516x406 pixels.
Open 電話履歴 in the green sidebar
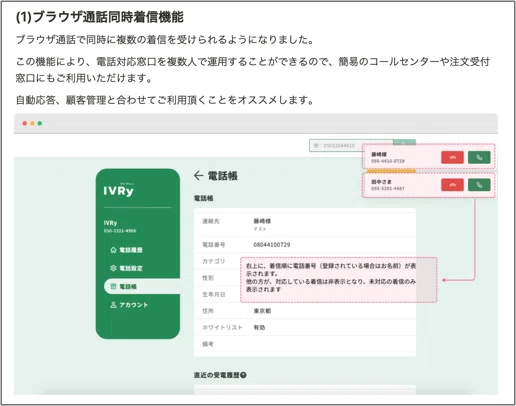click(x=127, y=250)
